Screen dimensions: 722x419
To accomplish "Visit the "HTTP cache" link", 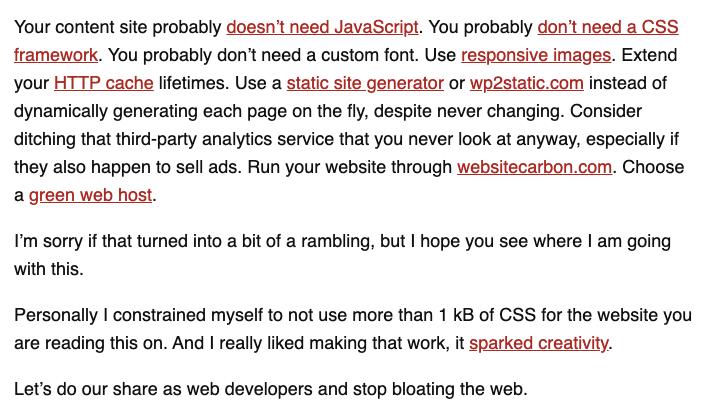I will pos(104,83).
